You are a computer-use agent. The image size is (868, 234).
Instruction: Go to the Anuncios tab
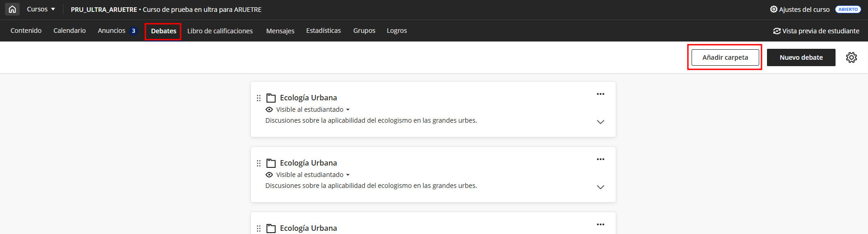pyautogui.click(x=112, y=31)
